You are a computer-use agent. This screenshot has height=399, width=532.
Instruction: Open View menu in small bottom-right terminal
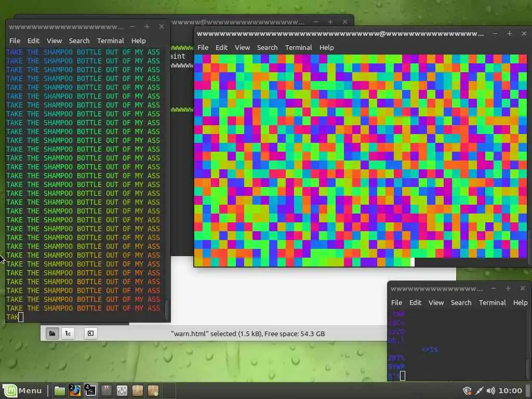pyautogui.click(x=436, y=303)
